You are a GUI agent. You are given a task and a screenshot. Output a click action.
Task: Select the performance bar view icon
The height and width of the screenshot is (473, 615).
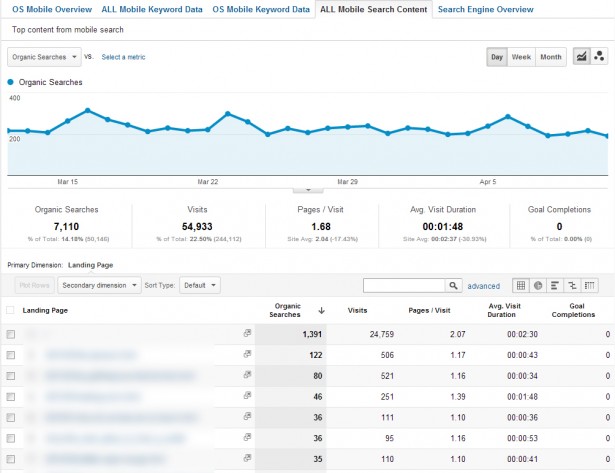click(x=555, y=286)
